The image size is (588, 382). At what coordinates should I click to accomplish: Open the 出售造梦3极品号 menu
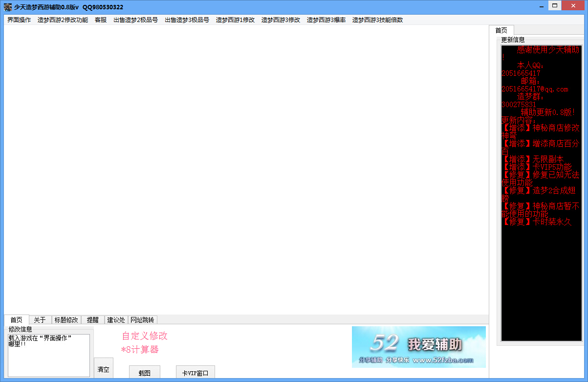(187, 20)
